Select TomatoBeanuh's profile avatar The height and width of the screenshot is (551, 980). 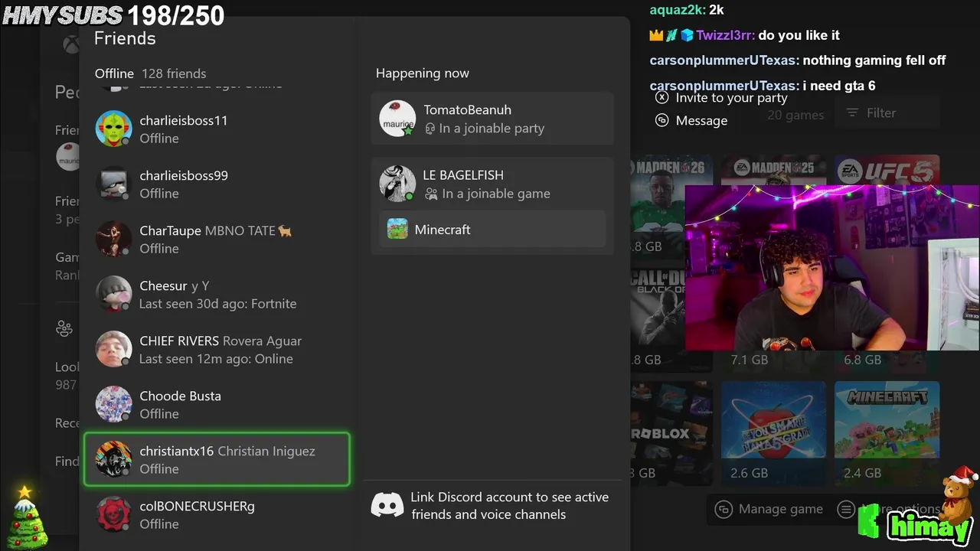coord(397,119)
